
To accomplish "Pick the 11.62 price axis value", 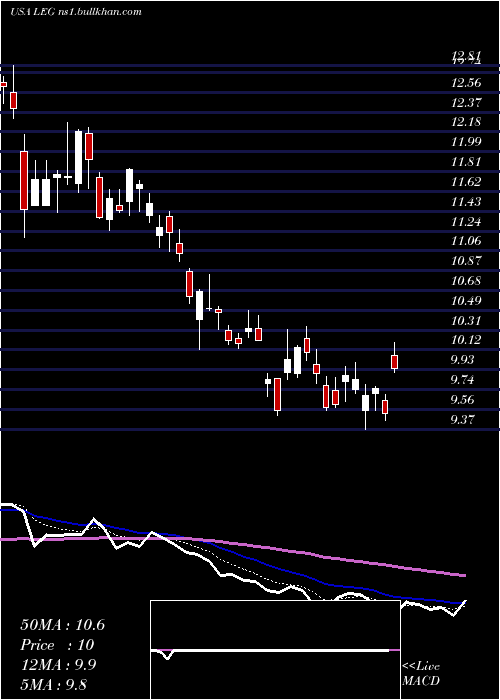I will (x=466, y=182).
